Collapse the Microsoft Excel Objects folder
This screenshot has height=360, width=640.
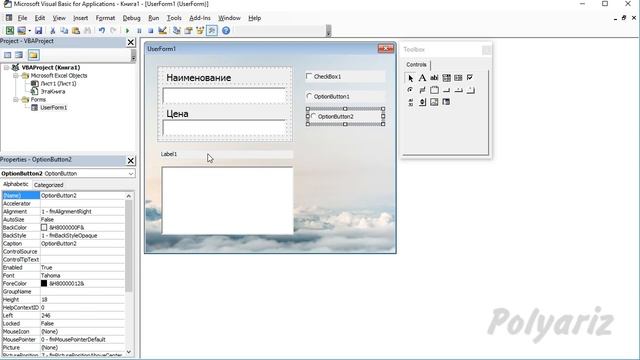(x=16, y=76)
